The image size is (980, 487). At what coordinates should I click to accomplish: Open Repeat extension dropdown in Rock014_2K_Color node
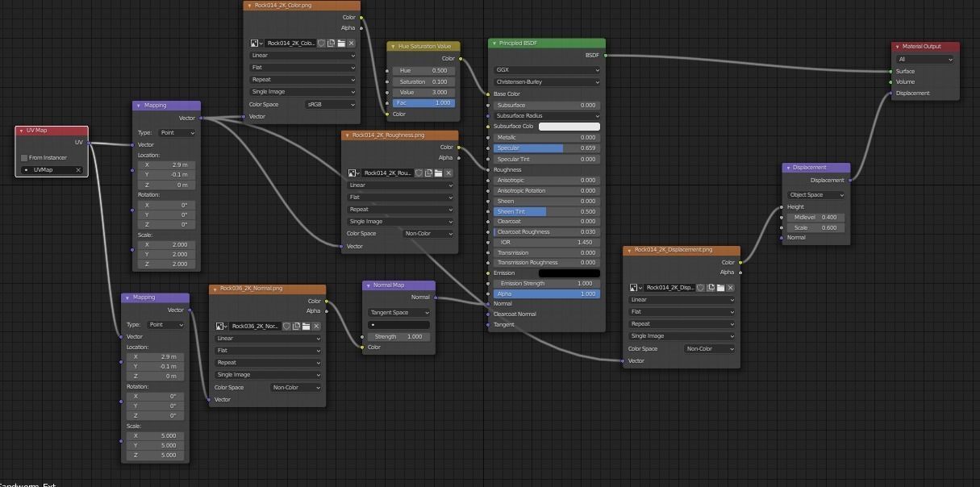tap(302, 80)
